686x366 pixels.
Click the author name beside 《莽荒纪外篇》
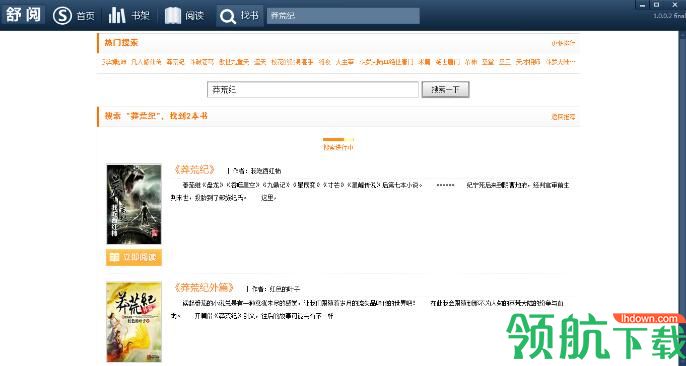coord(285,289)
